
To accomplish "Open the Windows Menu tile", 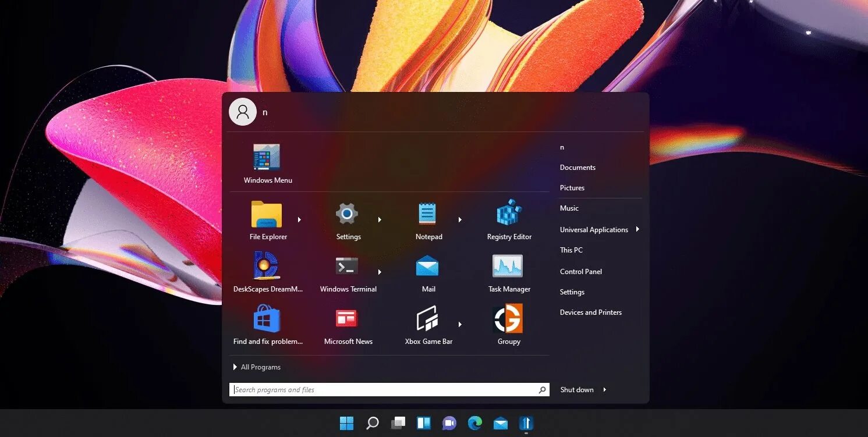I will click(268, 164).
